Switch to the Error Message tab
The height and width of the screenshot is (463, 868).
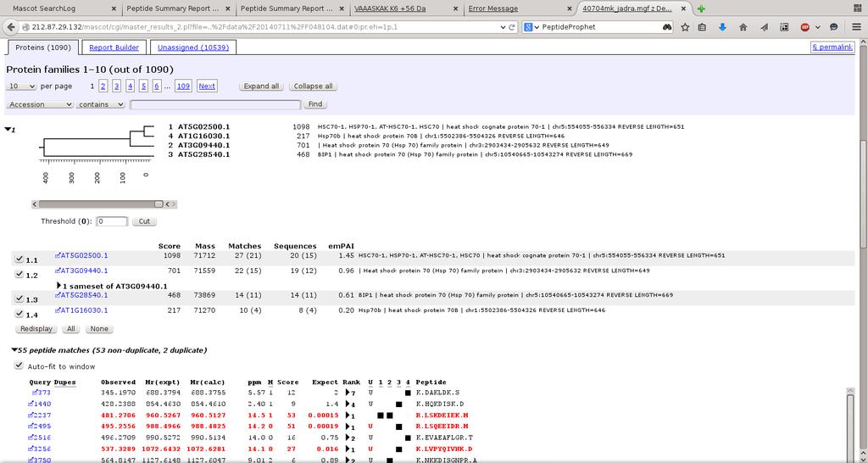tap(520, 8)
